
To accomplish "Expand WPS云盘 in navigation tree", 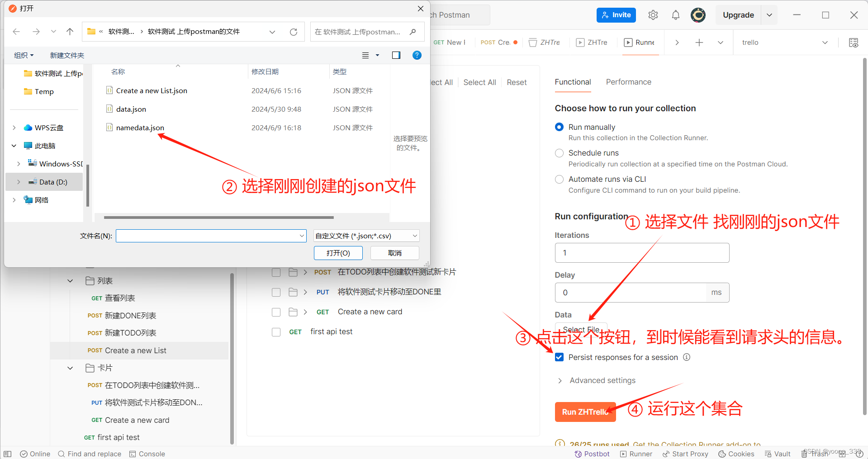I will pyautogui.click(x=14, y=128).
